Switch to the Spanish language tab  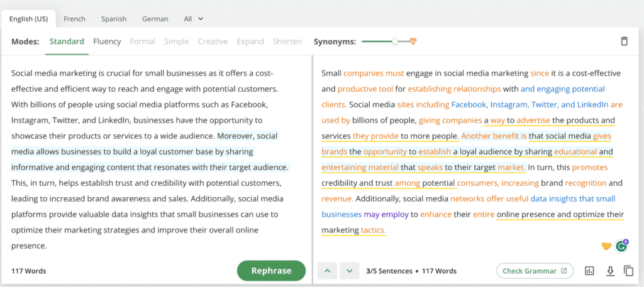pyautogui.click(x=114, y=19)
